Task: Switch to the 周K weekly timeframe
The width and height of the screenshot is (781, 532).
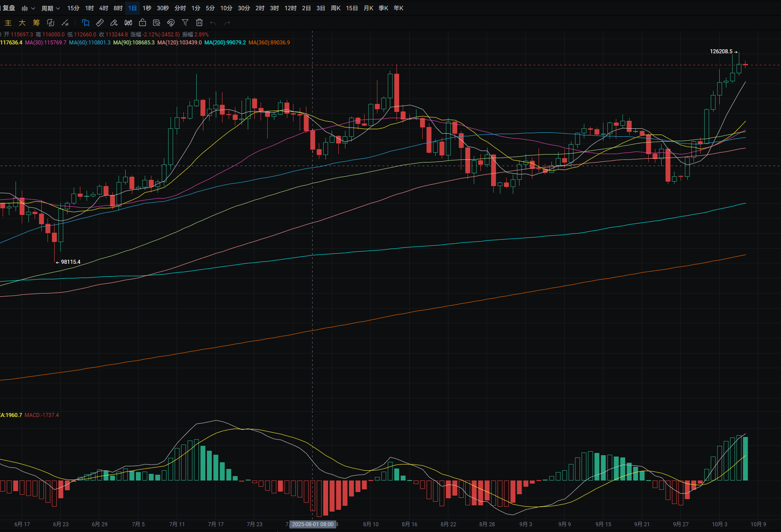Action: coord(336,8)
